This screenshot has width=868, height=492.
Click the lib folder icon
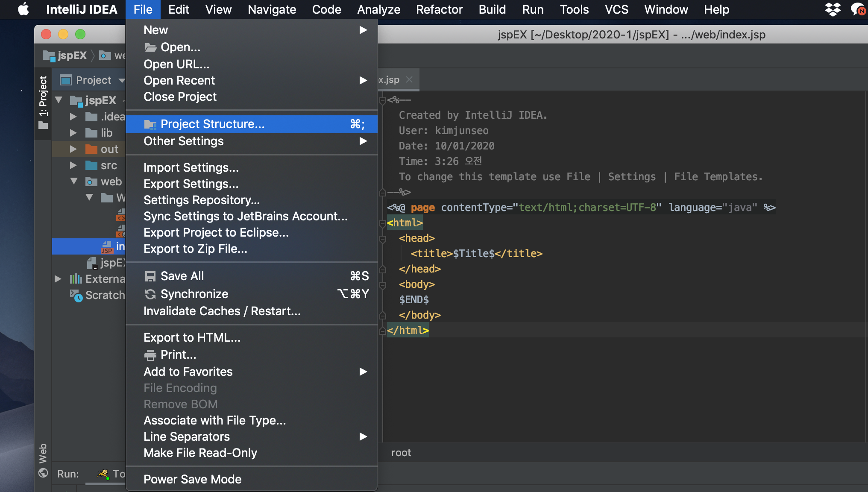(91, 133)
